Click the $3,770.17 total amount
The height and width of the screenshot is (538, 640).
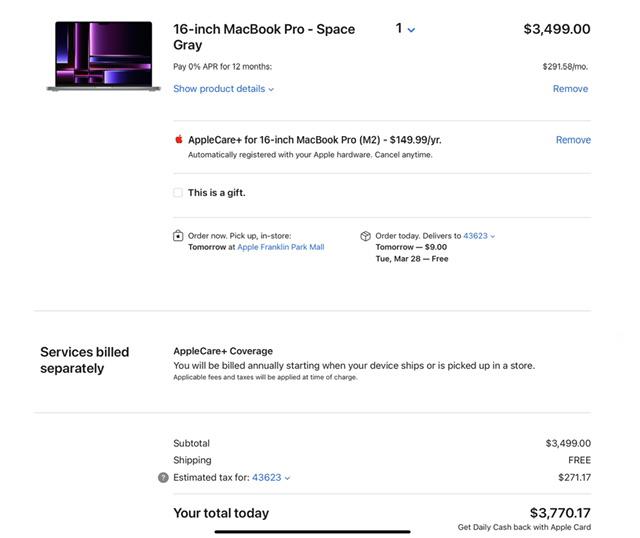(560, 513)
